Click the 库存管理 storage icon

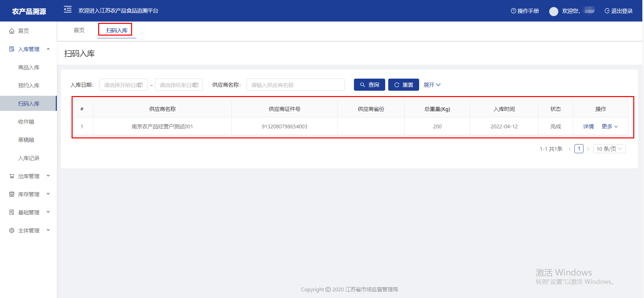12,194
